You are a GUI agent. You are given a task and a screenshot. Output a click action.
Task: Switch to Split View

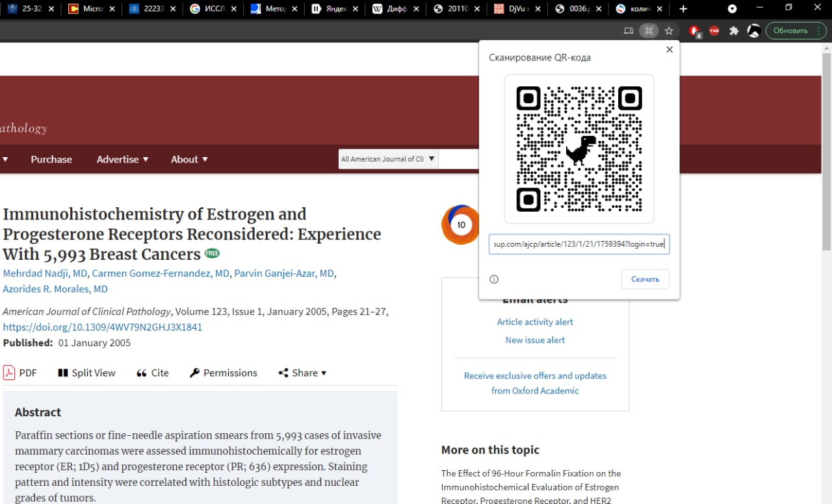click(86, 373)
